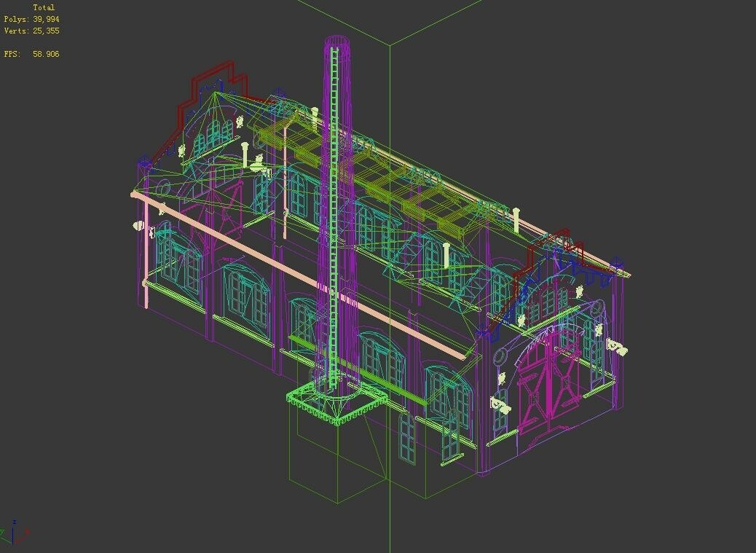Select the tall purple chimney stack
The height and width of the screenshot is (553, 756).
(x=332, y=219)
